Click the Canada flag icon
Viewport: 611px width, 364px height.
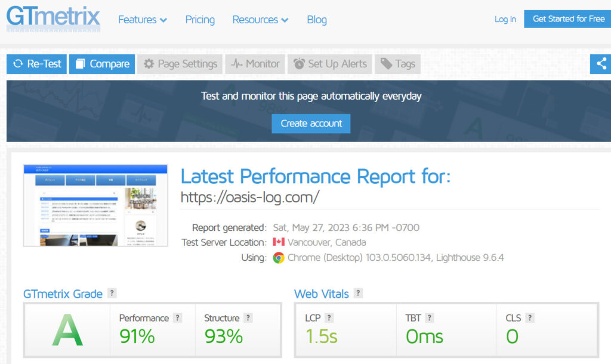click(x=279, y=242)
